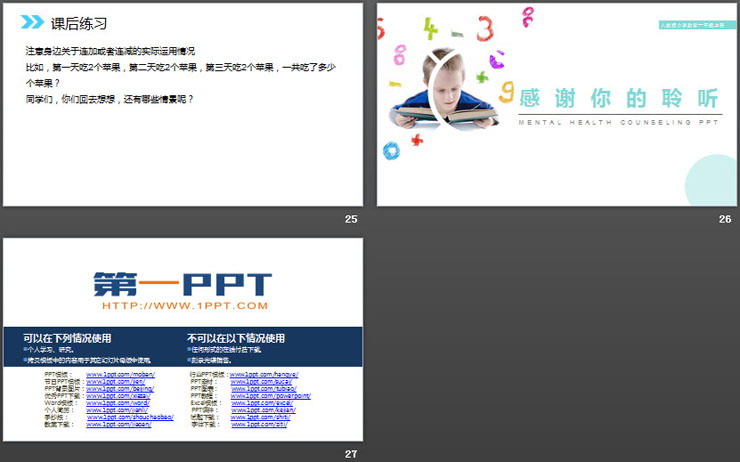The height and width of the screenshot is (462, 740).
Task: Open the www.1ppt.com/excel/ link
Action: pos(262,403)
